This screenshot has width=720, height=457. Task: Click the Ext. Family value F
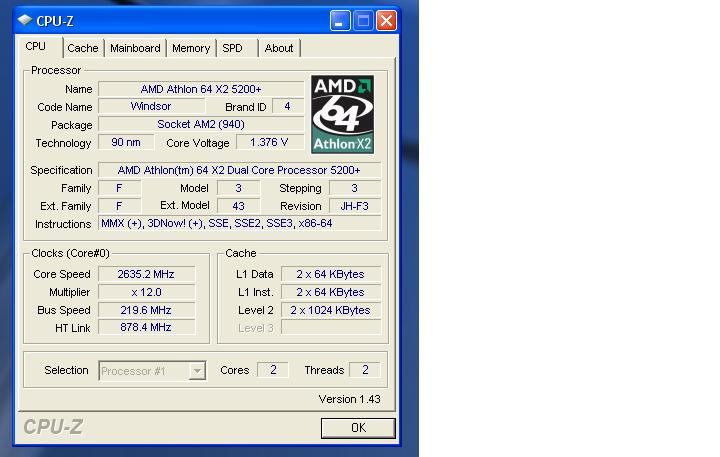pyautogui.click(x=119, y=206)
